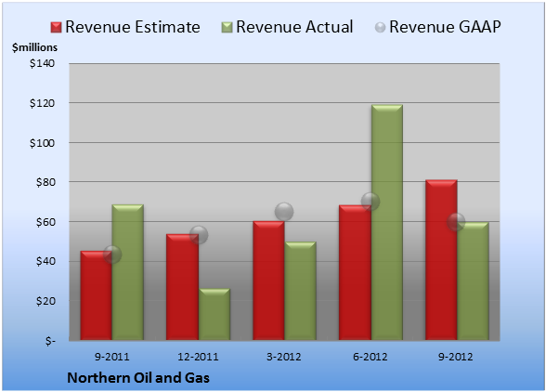This screenshot has height=392, width=546.
Task: Select the green actual bar for 3-2012
Action: (x=300, y=291)
